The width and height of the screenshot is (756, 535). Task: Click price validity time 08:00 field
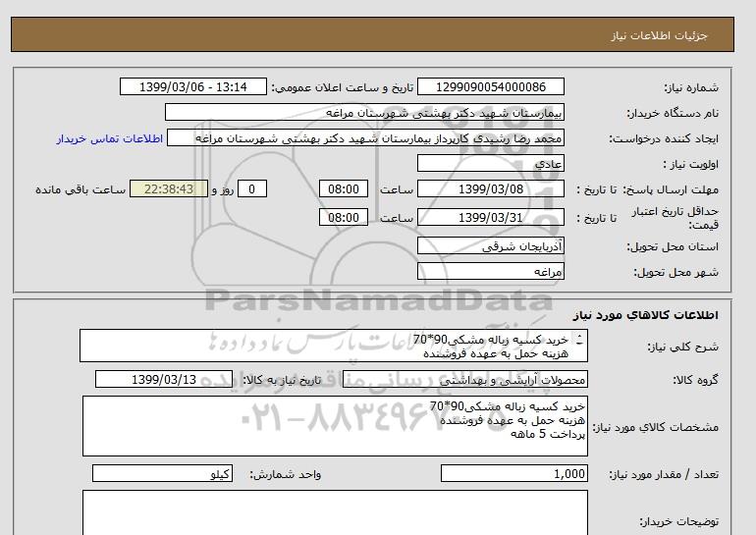point(344,217)
